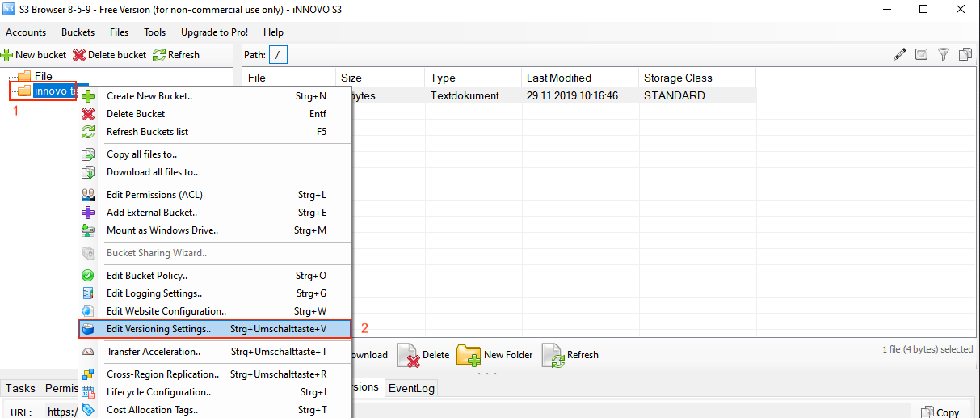Click the Download all files to icon
Viewport: 980px width, 418px height.
(89, 172)
